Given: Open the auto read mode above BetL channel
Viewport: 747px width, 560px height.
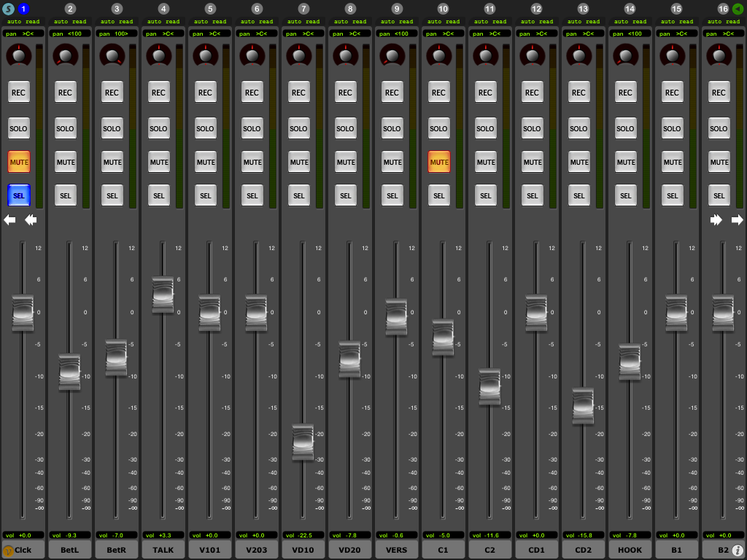Looking at the screenshot, I should (70, 22).
